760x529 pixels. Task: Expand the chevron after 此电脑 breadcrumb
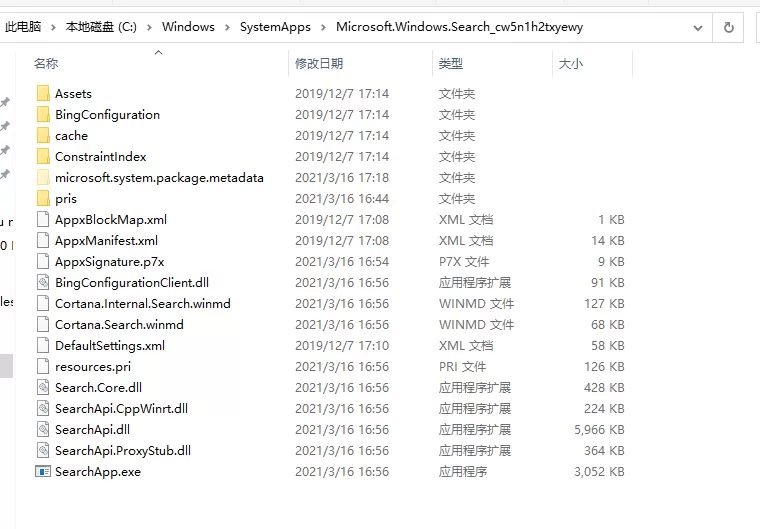tap(53, 27)
